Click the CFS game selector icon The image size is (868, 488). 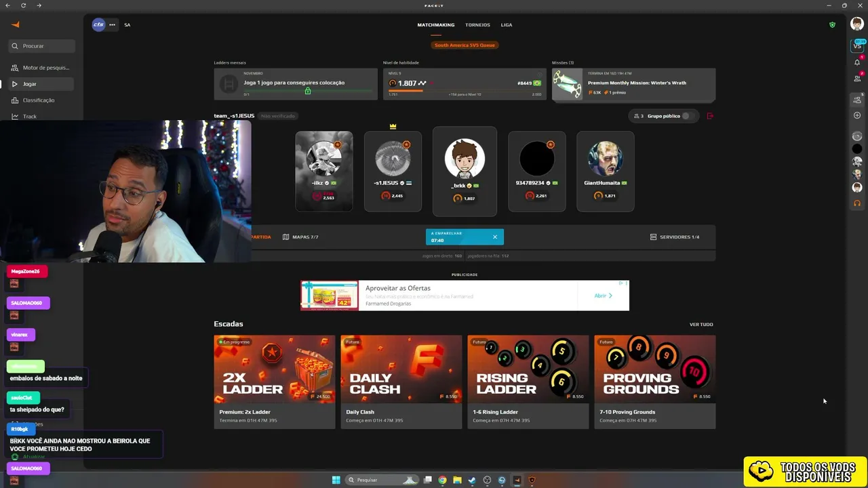coord(99,24)
